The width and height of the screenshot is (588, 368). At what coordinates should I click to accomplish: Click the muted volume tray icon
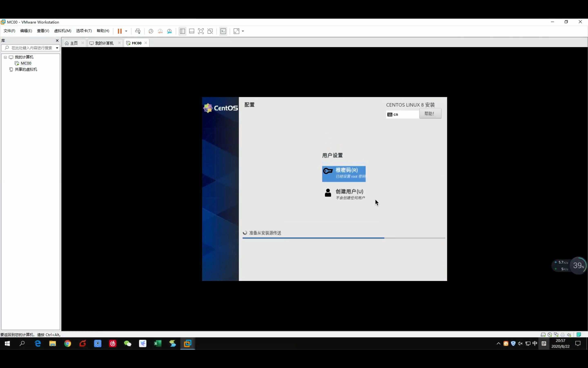click(x=520, y=343)
